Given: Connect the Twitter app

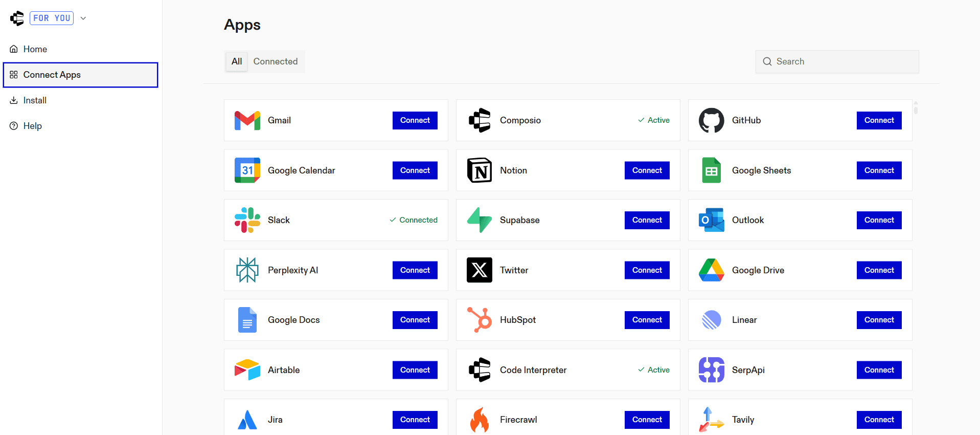Looking at the screenshot, I should coord(647,270).
